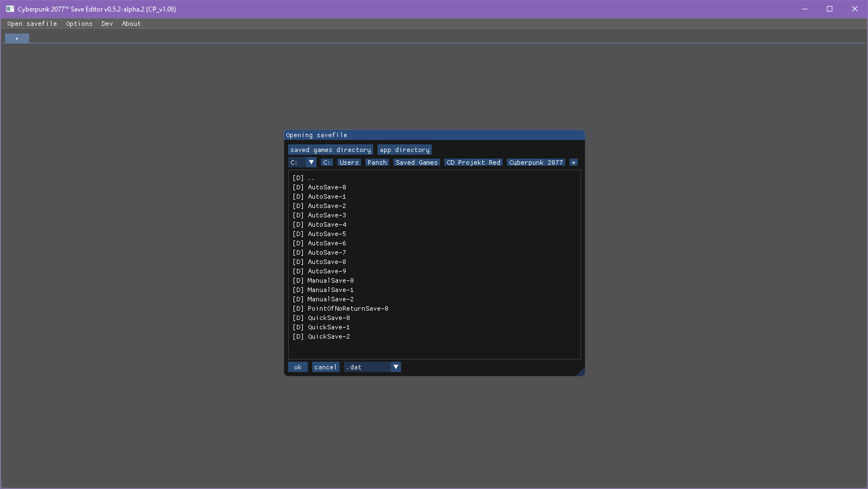Close the Save Editor window
868x489 pixels.
pyautogui.click(x=855, y=9)
